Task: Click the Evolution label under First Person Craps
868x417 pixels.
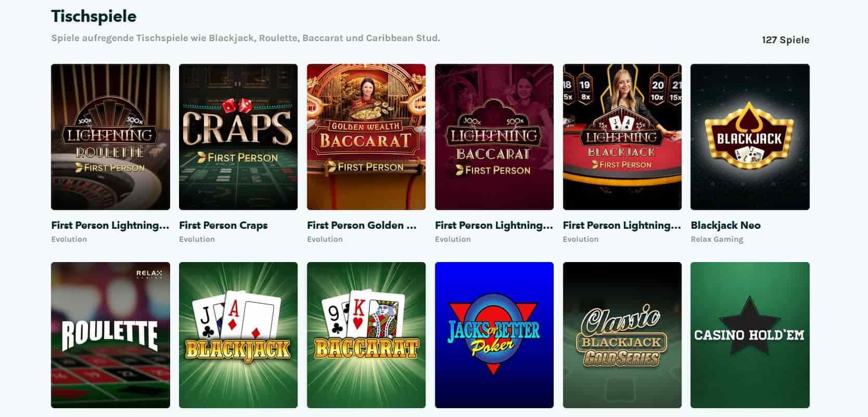Action: (197, 239)
